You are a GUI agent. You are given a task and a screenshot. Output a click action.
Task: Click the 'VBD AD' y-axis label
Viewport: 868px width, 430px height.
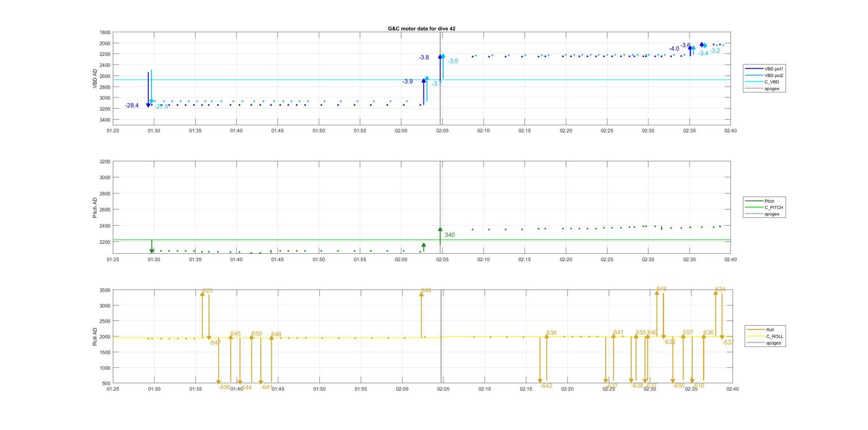(x=95, y=78)
